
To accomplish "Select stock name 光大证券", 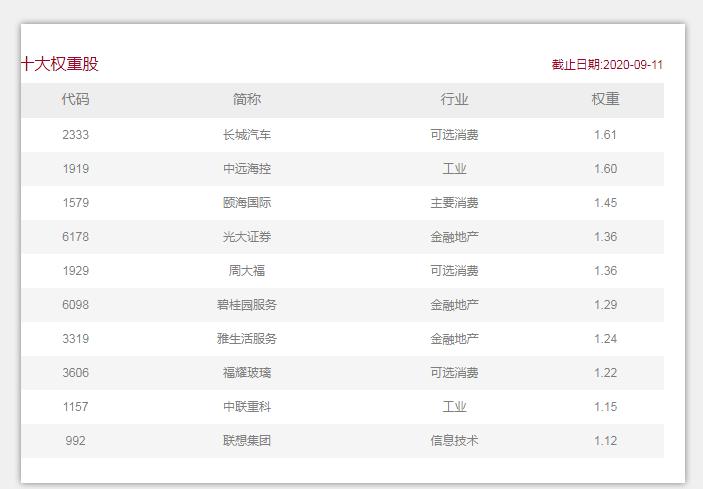I will 247,237.
